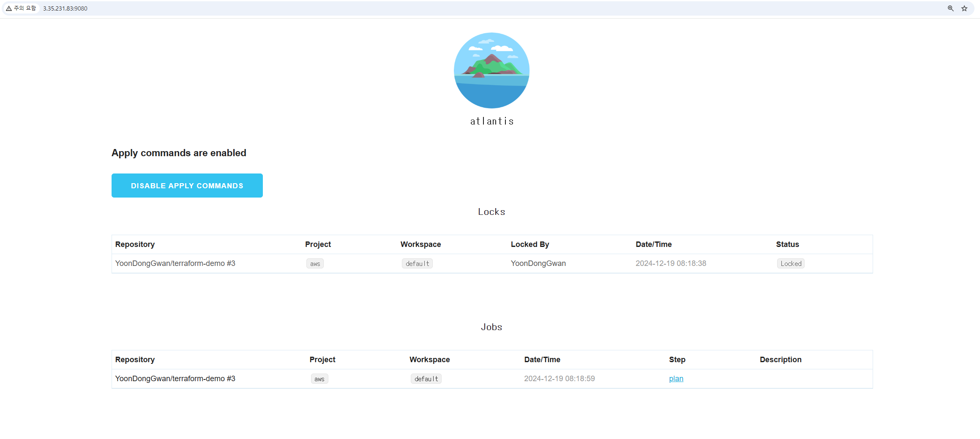
Task: Click the Locked By column header
Action: (x=530, y=244)
